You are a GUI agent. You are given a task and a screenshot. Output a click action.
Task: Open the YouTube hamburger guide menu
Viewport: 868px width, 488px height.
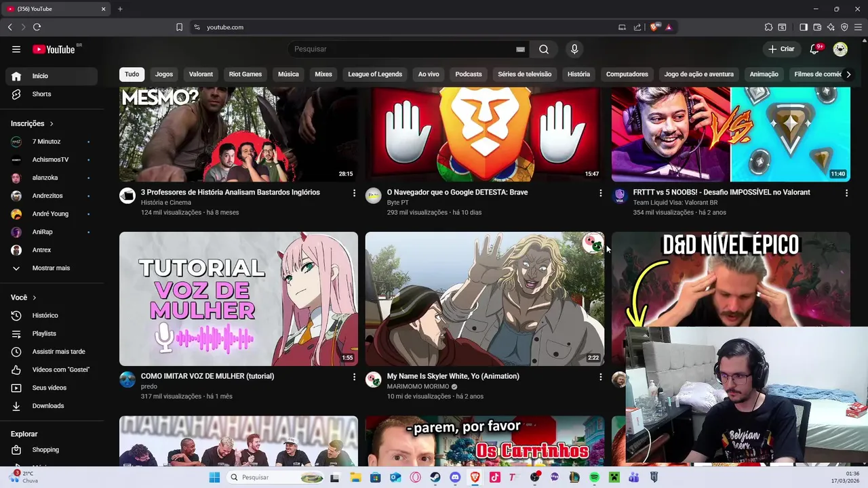(16, 49)
